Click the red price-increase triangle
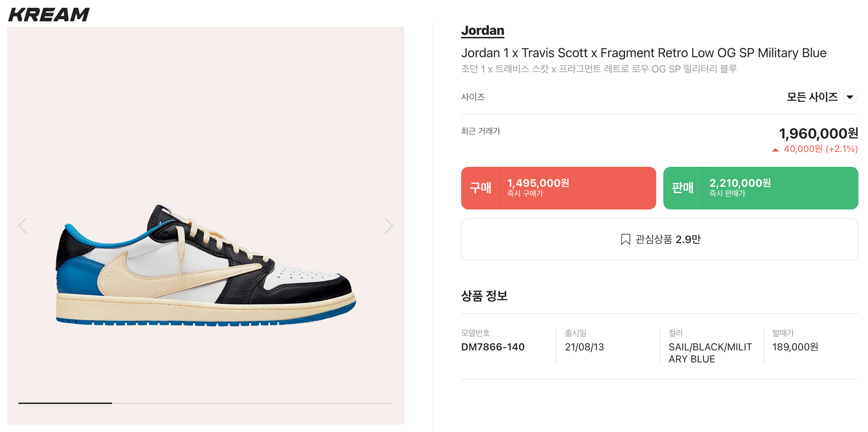This screenshot has width=868, height=432. pos(775,150)
